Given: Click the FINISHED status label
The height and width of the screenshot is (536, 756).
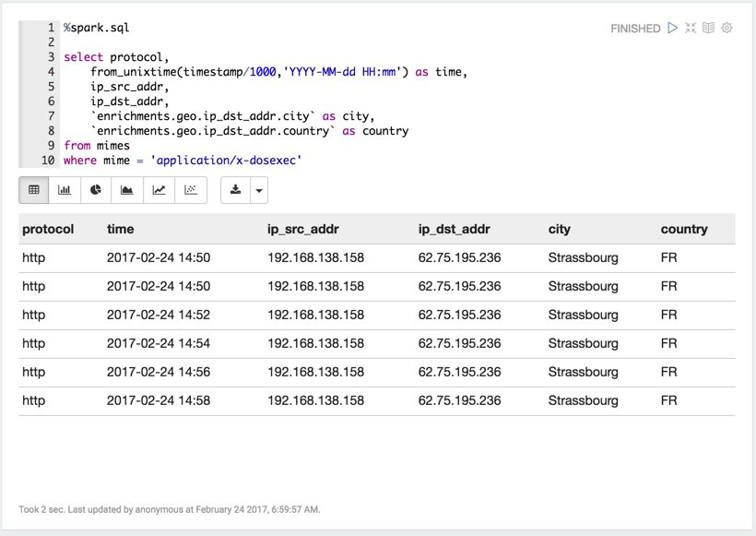Looking at the screenshot, I should (635, 29).
